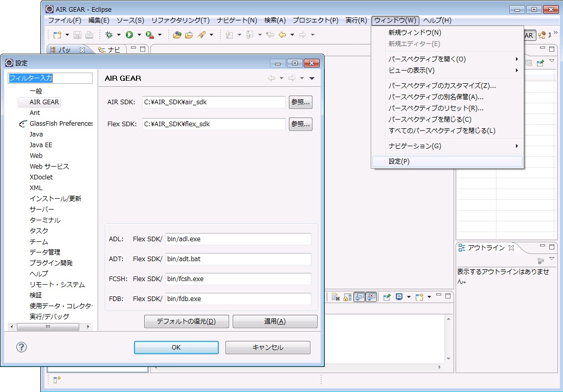Open Back history dropdown in main toolbar

pos(292,35)
